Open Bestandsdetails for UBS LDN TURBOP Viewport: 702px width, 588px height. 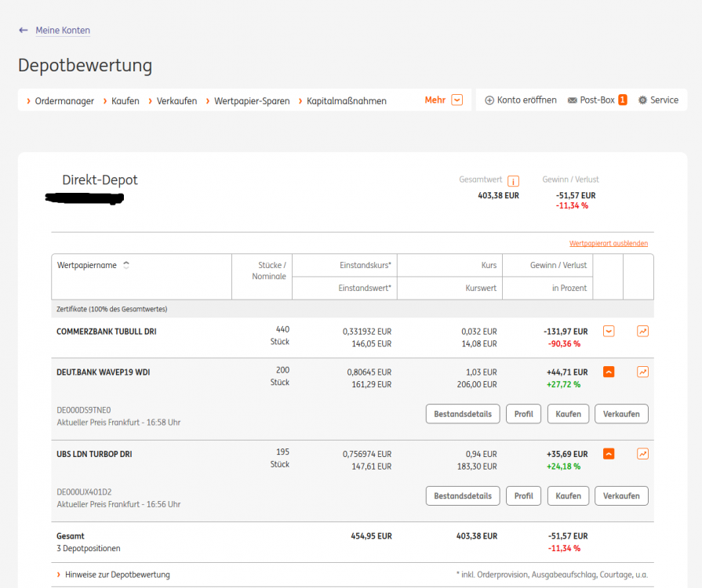[463, 495]
